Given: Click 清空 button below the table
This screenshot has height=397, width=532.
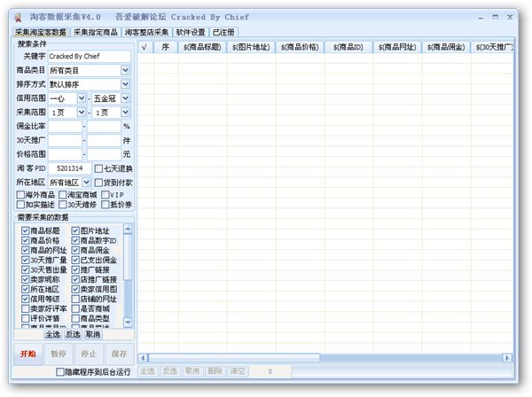Looking at the screenshot, I should (x=238, y=371).
